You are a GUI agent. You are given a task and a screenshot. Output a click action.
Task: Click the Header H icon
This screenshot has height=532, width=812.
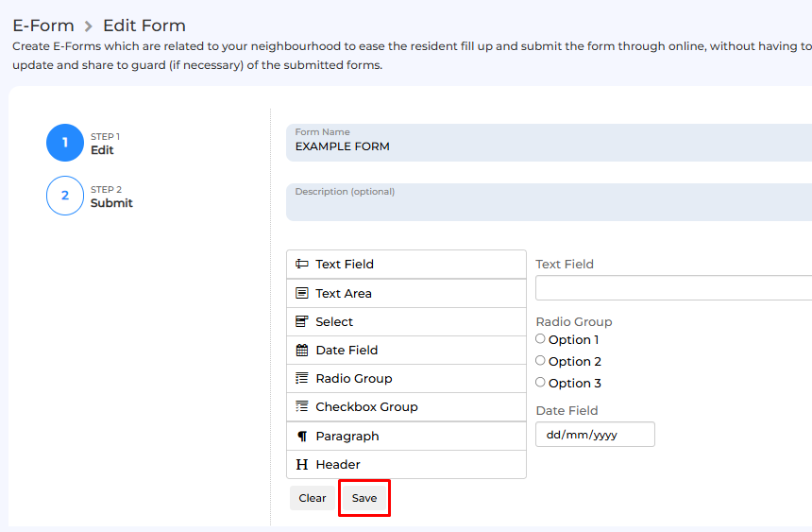302,464
